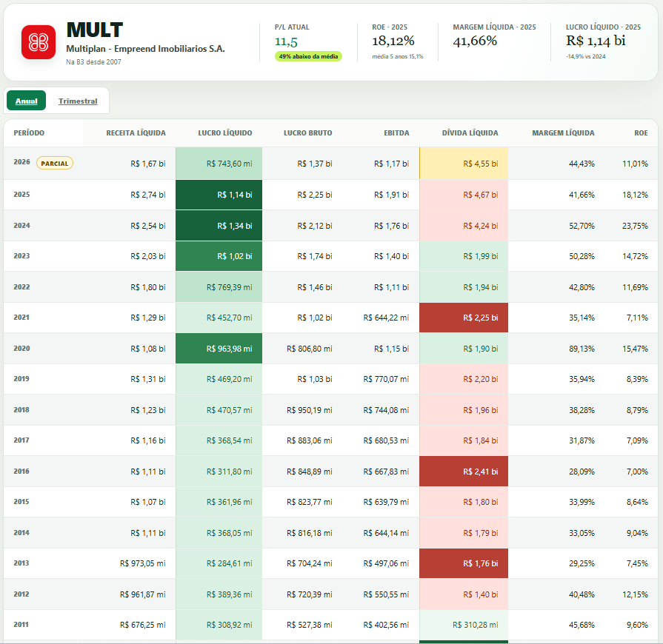This screenshot has width=663, height=644.
Task: Select the 2020 period row label
Action: click(21, 348)
